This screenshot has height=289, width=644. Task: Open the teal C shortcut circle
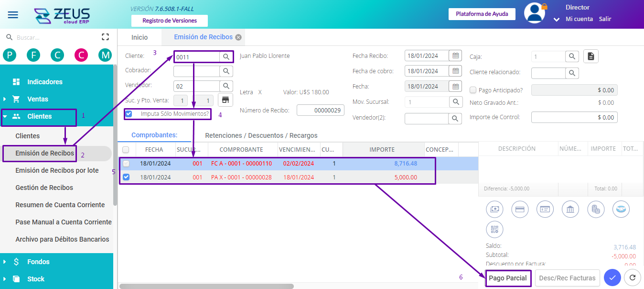coord(57,55)
